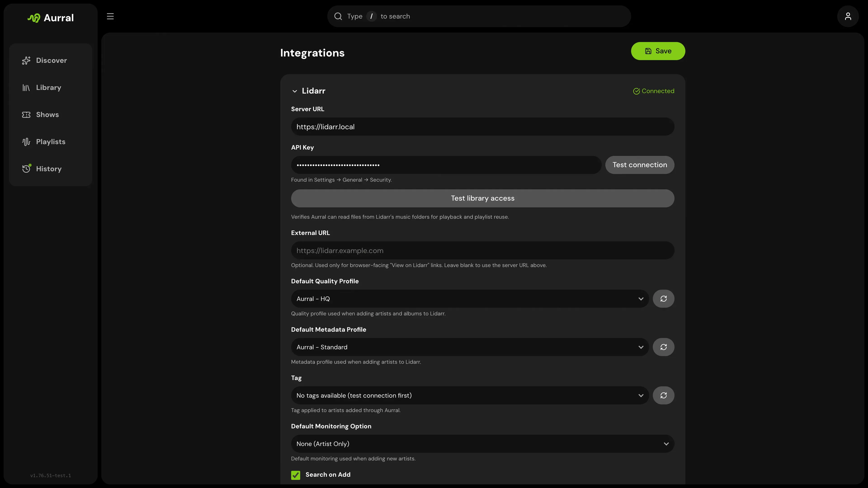Go to History in sidebar

point(51,169)
